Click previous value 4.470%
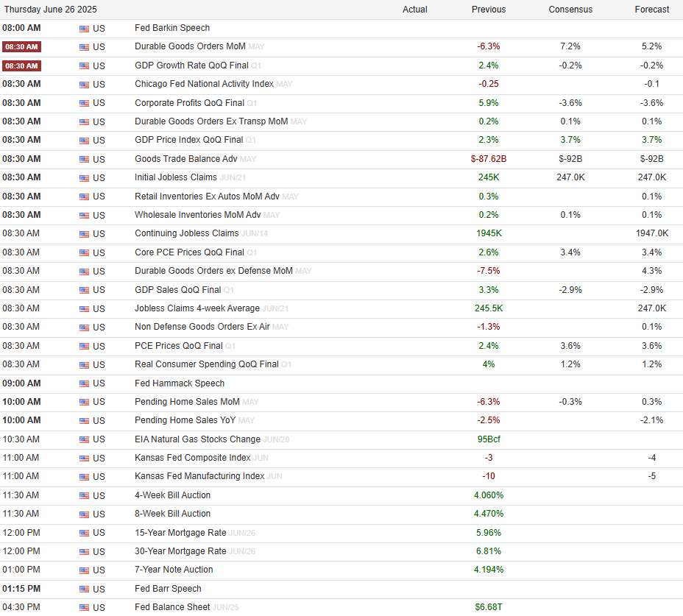683x616 pixels. [489, 514]
